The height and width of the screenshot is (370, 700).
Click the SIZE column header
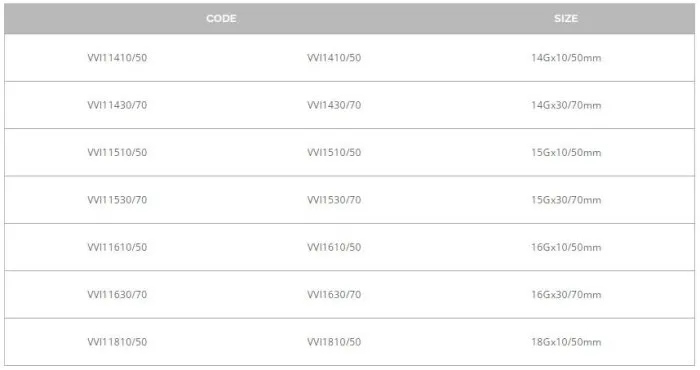coord(566,18)
